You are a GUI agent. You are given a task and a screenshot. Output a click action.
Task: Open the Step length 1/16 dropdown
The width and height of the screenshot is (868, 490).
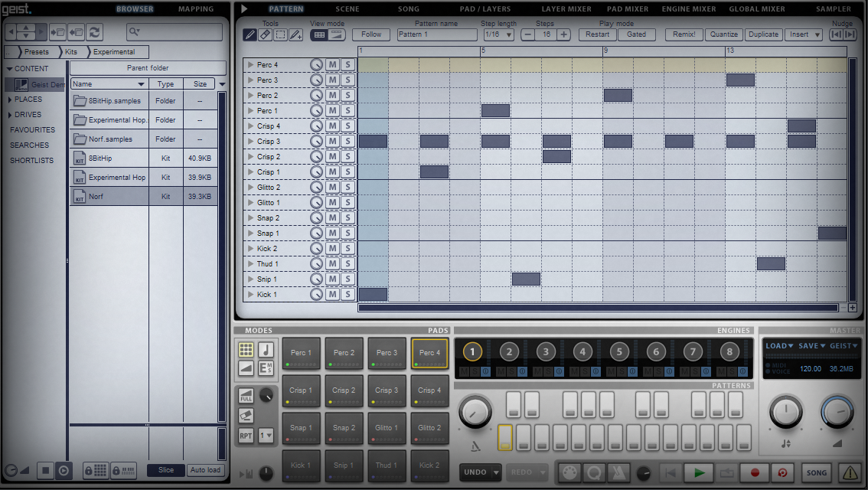point(499,34)
